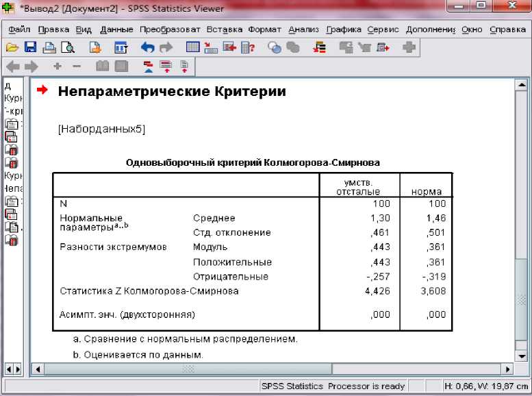Click the grey Create Autoscript icon
532x396 pixels.
[364, 47]
